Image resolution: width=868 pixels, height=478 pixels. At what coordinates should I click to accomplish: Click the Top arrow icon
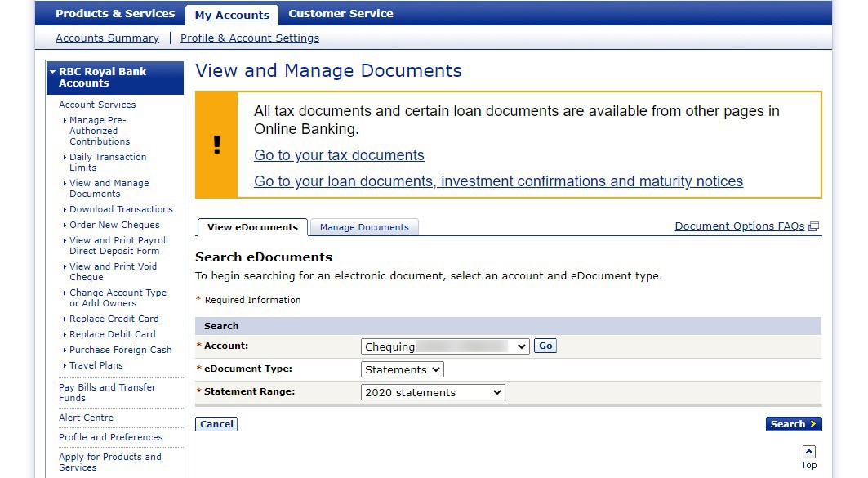pos(808,451)
